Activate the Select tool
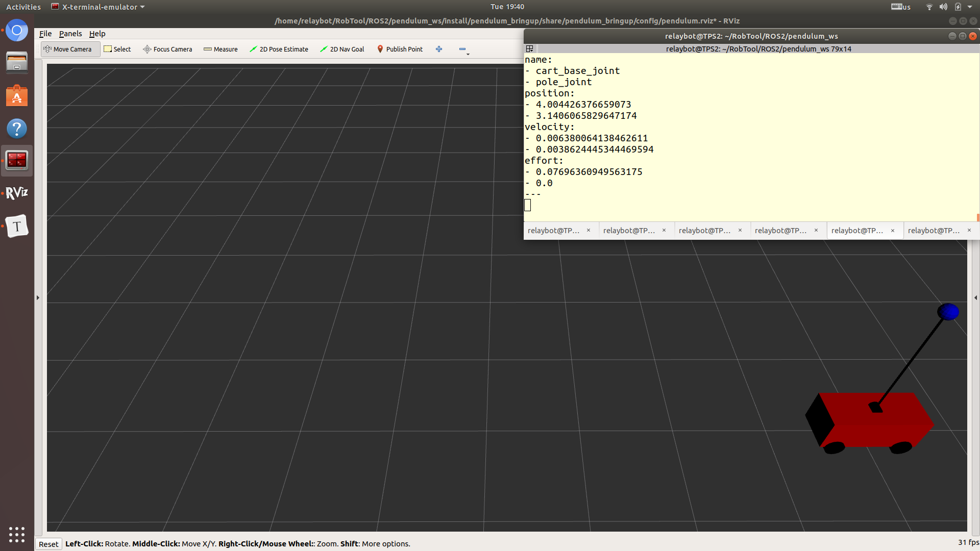This screenshot has height=551, width=980. click(x=117, y=49)
